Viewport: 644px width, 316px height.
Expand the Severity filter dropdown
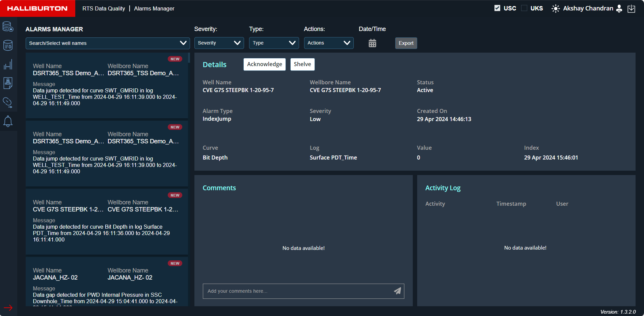[219, 43]
